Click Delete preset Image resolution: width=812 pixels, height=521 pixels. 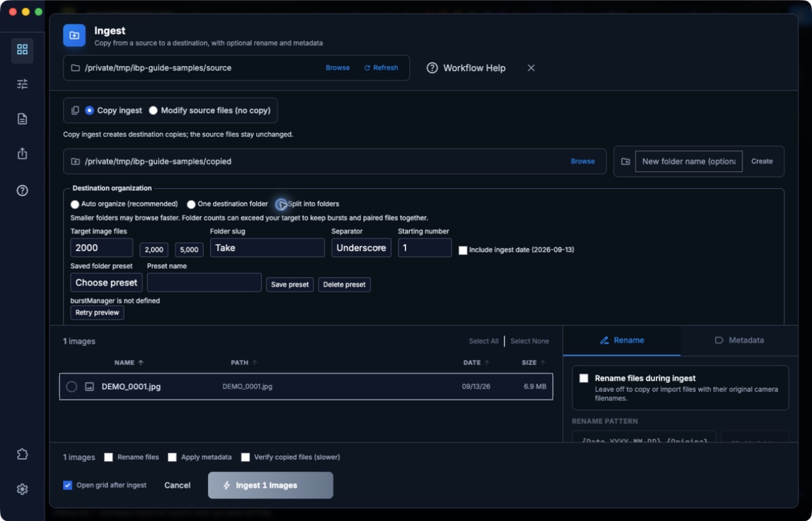(x=344, y=285)
